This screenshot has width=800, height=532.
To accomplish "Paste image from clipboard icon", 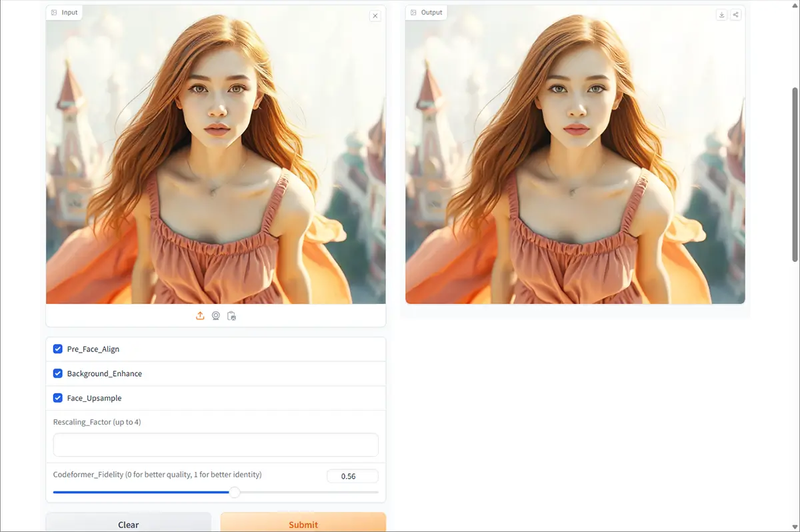I will 231,316.
